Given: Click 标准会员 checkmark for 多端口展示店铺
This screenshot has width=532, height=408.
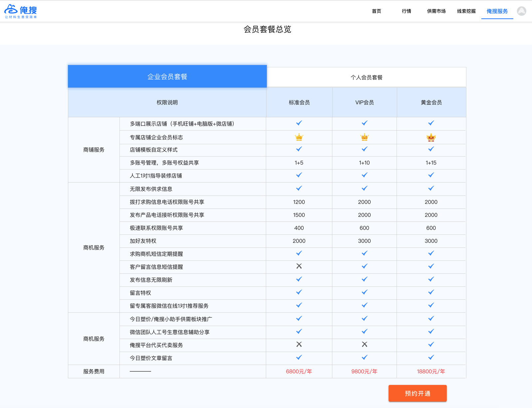Looking at the screenshot, I should [x=299, y=123].
